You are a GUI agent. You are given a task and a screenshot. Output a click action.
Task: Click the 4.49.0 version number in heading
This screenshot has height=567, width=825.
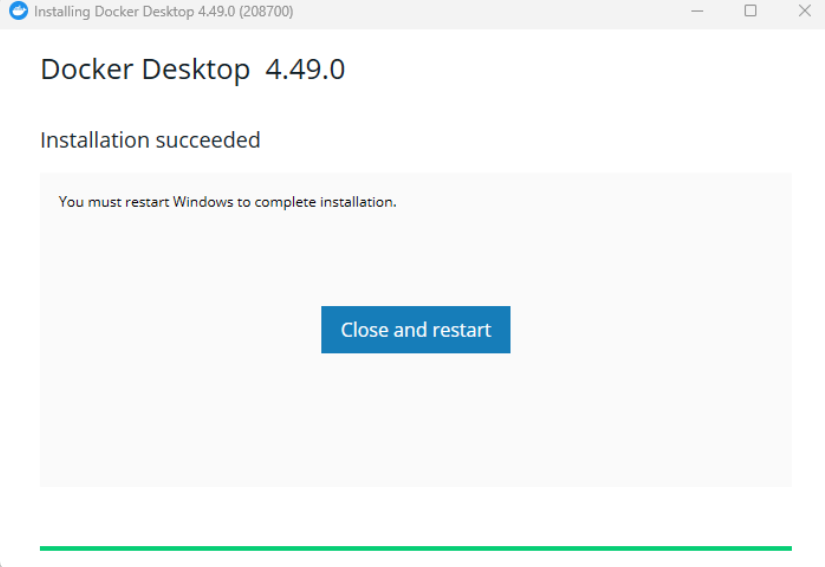point(305,70)
